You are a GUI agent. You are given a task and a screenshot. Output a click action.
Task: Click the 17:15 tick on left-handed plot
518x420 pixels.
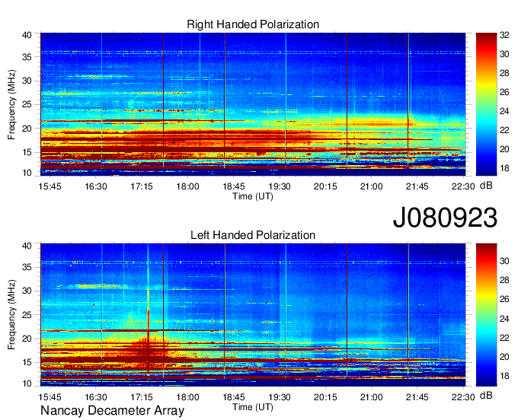point(142,397)
